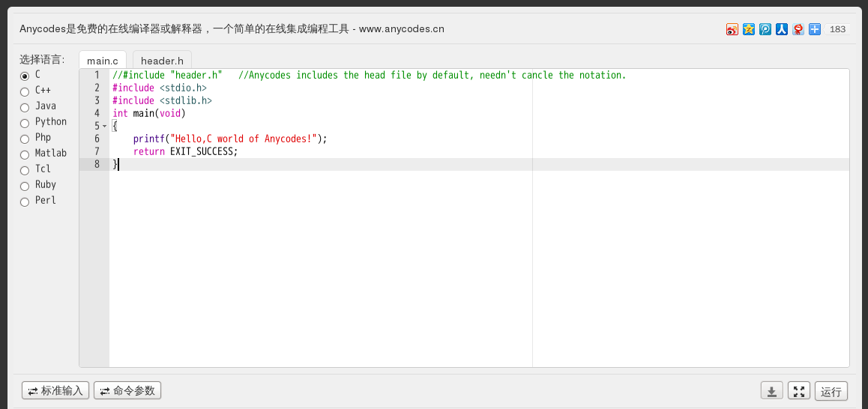Click the 183 share count bubble
The image size is (868, 409).
[837, 29]
